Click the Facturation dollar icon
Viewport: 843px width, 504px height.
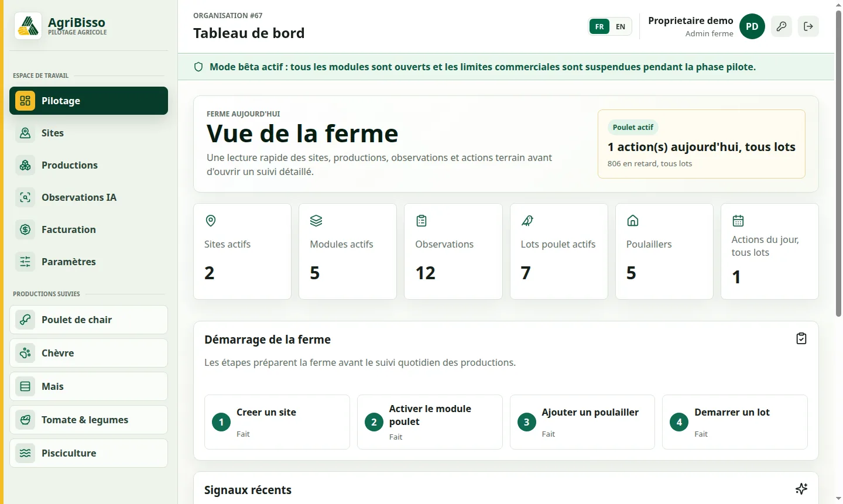click(25, 229)
